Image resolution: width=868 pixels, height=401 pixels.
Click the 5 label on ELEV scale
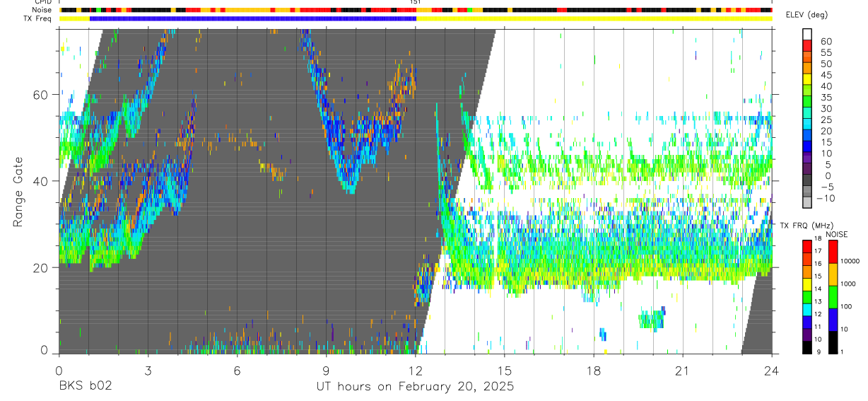828,165
